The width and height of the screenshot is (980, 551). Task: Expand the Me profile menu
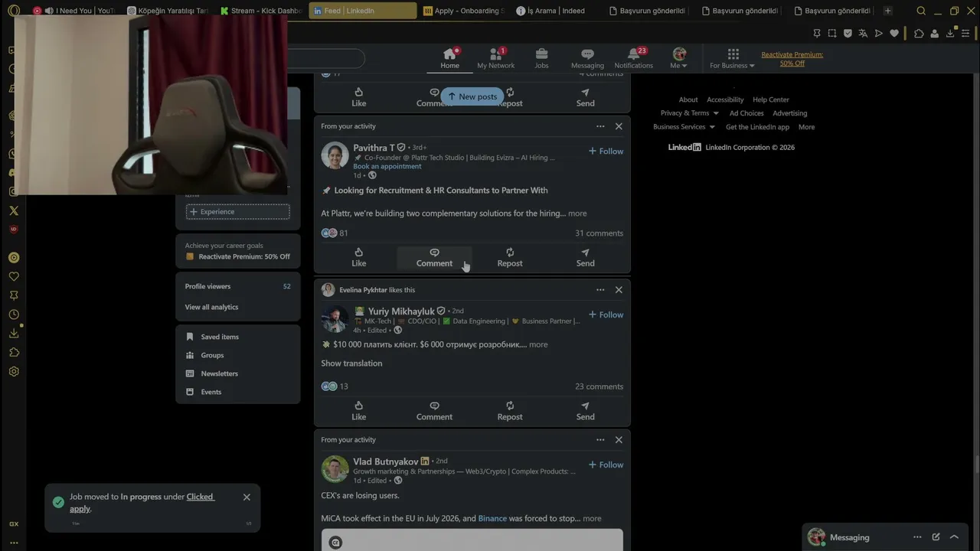click(x=679, y=58)
